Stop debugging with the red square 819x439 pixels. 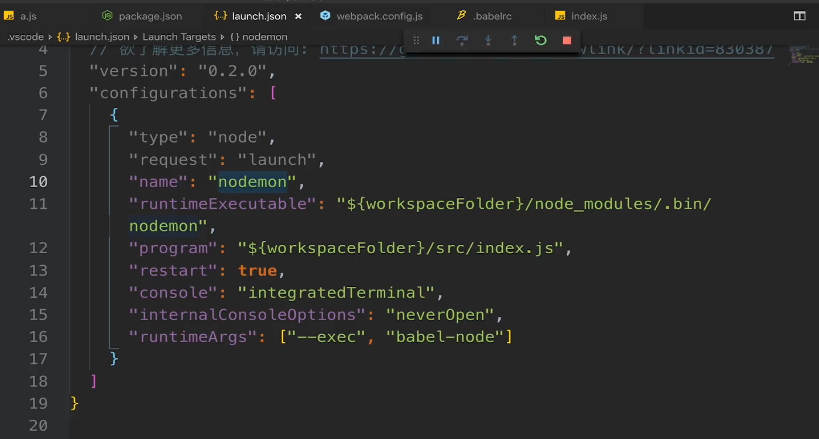567,40
